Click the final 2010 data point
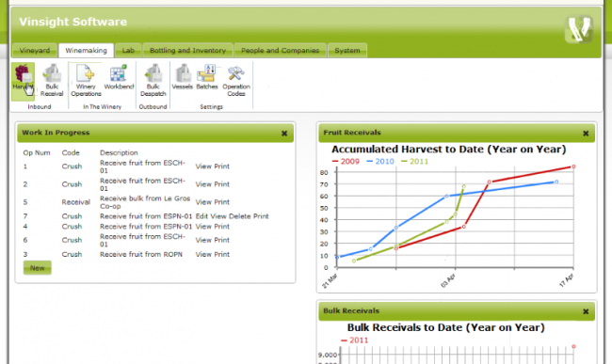Screen dimensions: 612x364 point(556,182)
